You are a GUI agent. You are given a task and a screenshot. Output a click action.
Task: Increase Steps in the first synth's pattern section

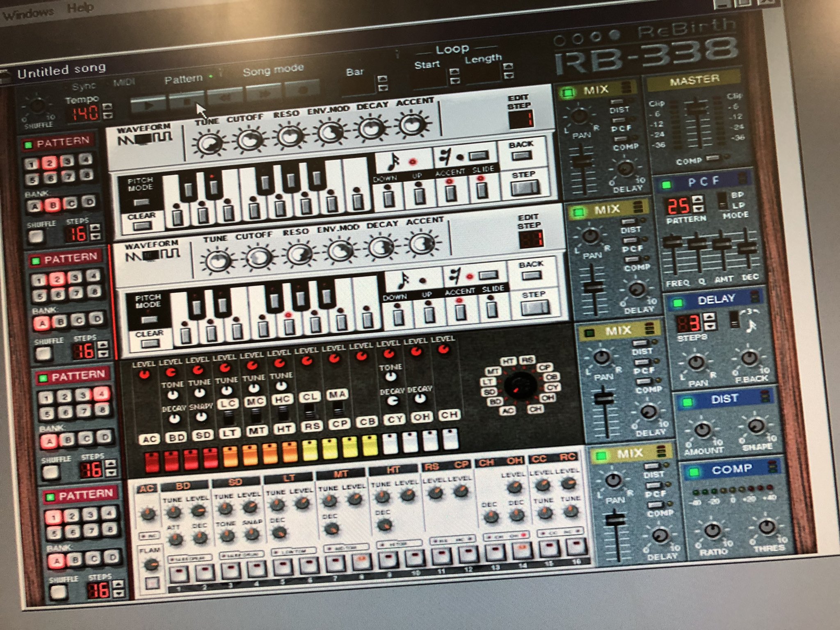(95, 227)
